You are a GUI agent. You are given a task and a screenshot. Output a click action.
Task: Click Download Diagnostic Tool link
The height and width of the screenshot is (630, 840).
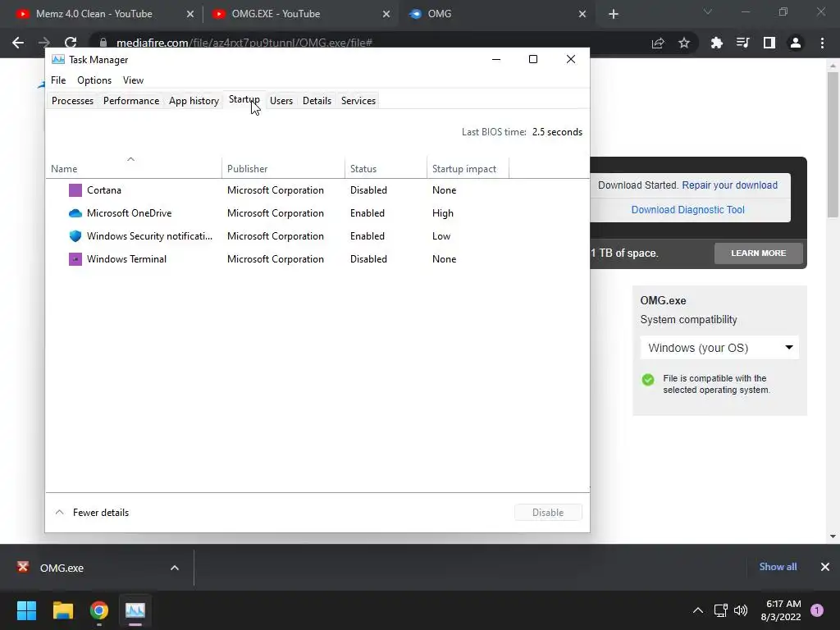(x=688, y=210)
